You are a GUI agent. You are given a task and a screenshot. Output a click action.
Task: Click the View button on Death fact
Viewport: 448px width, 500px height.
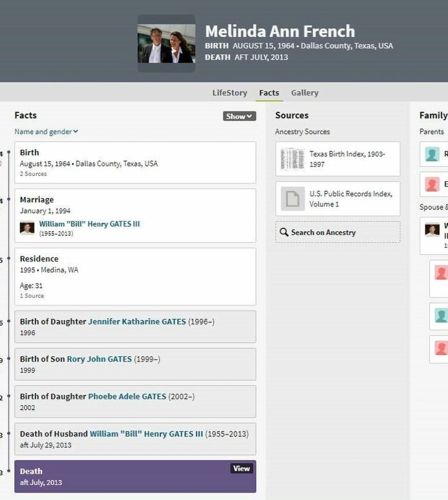(241, 468)
